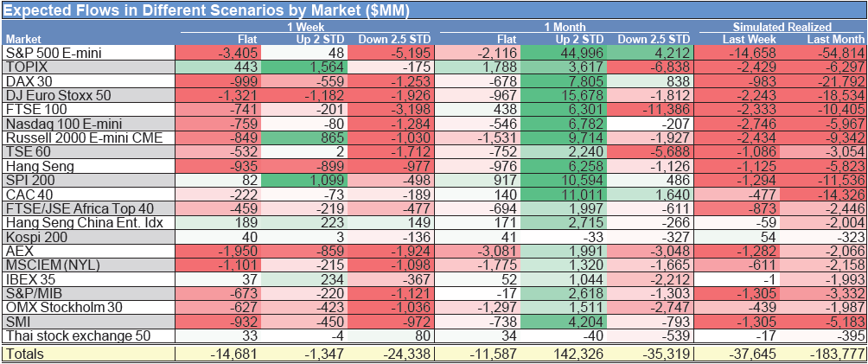Select the 'Simulated Realized' group header
Screen dimensions: 868x364
[x=781, y=28]
